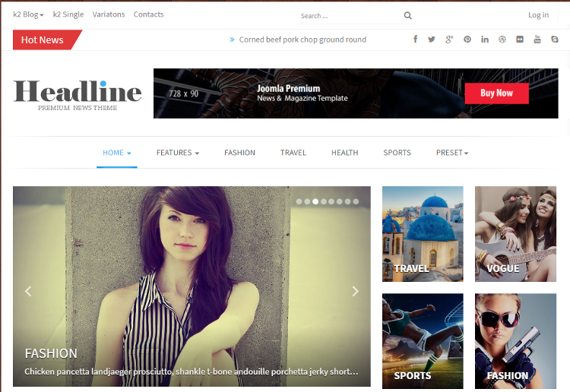
Task: Expand the k2 Blog dropdown
Action: (x=28, y=14)
